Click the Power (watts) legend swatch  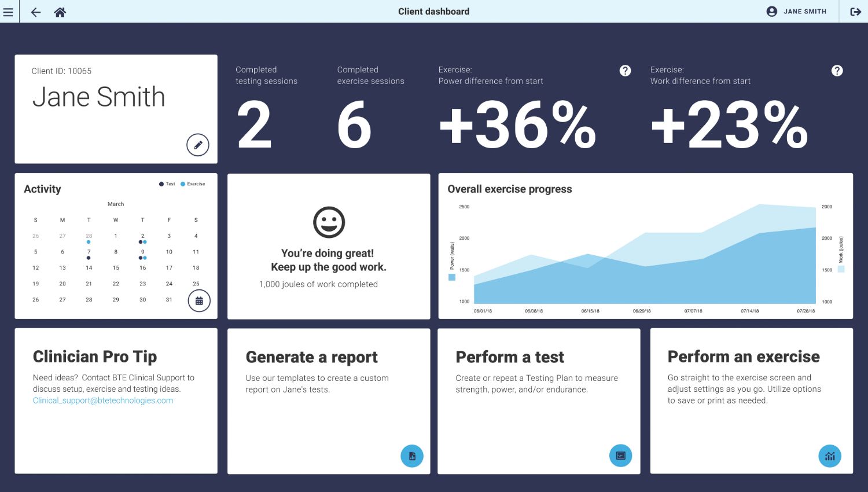[x=452, y=277]
